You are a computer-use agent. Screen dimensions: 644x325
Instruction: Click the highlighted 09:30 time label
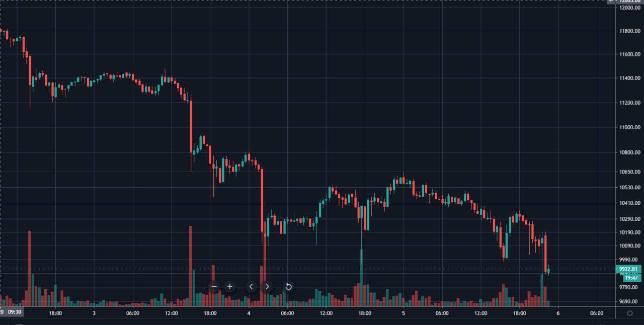(x=15, y=312)
